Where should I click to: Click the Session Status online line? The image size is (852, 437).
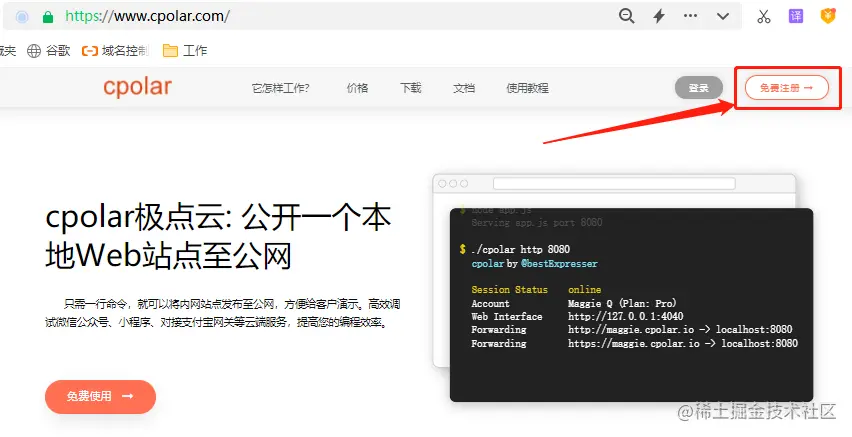tap(536, 290)
